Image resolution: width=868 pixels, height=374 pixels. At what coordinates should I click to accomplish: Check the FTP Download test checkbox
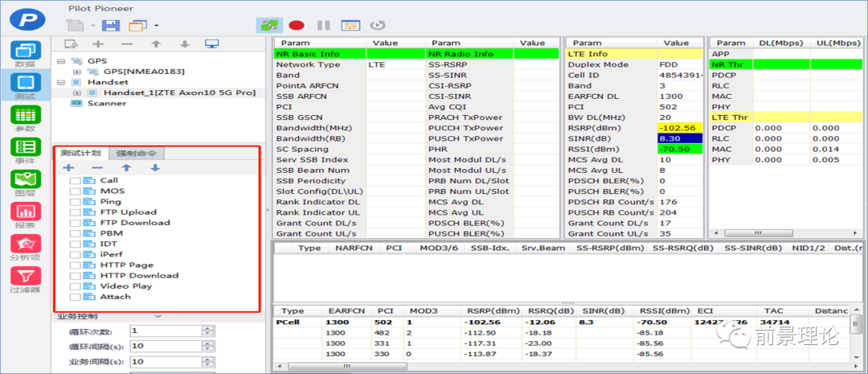(x=76, y=223)
